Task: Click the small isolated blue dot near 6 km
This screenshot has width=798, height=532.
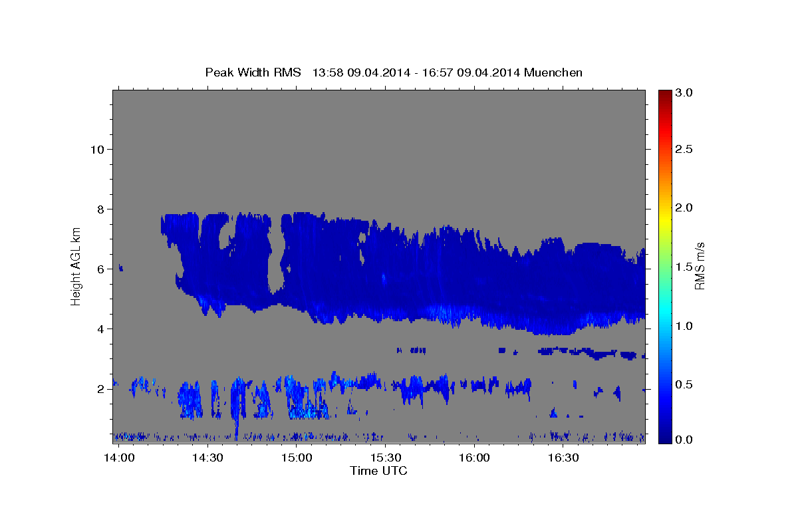Action: tap(121, 268)
